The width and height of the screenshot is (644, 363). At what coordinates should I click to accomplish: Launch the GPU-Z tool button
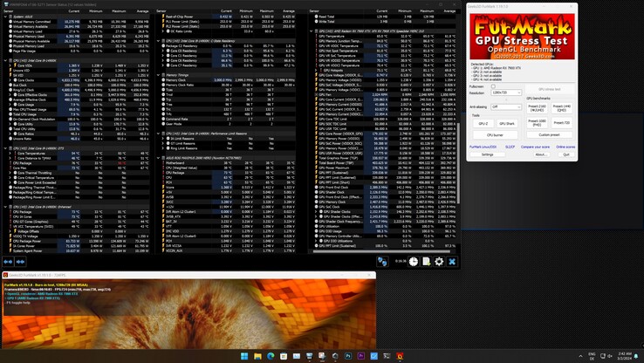483,124
